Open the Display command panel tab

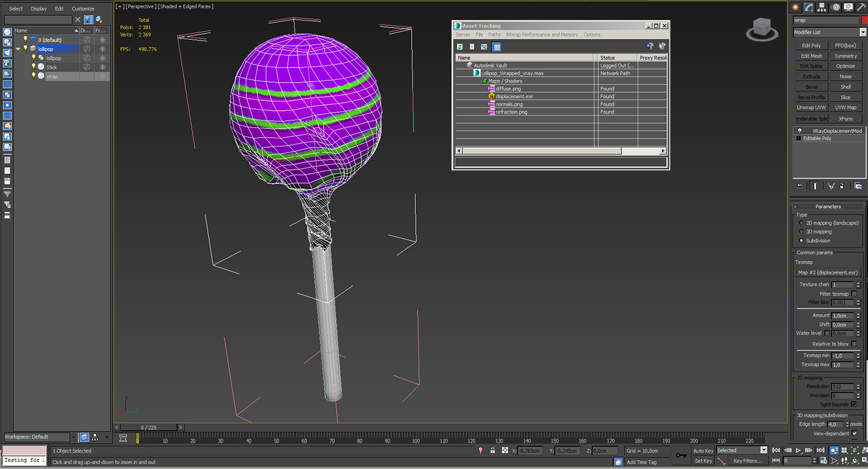pyautogui.click(x=849, y=7)
